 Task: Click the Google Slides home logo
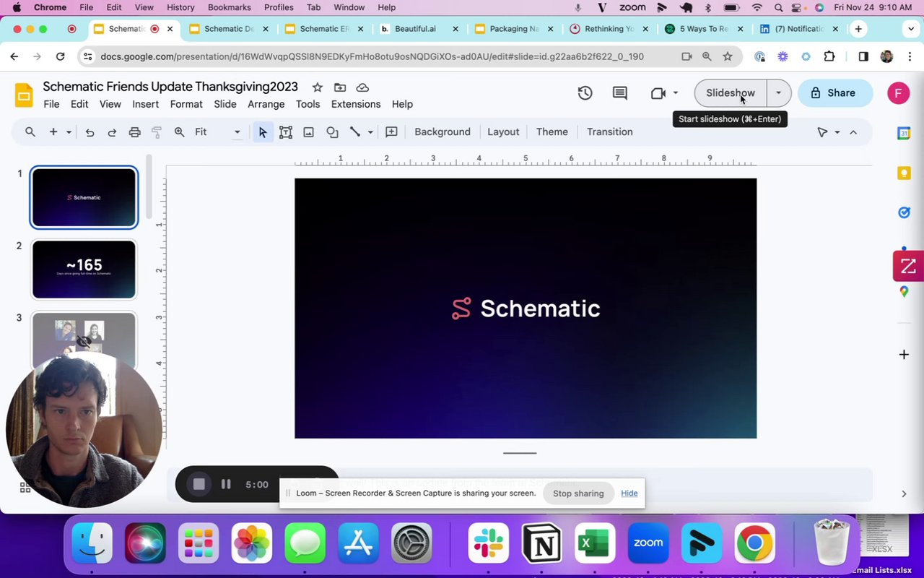point(24,95)
